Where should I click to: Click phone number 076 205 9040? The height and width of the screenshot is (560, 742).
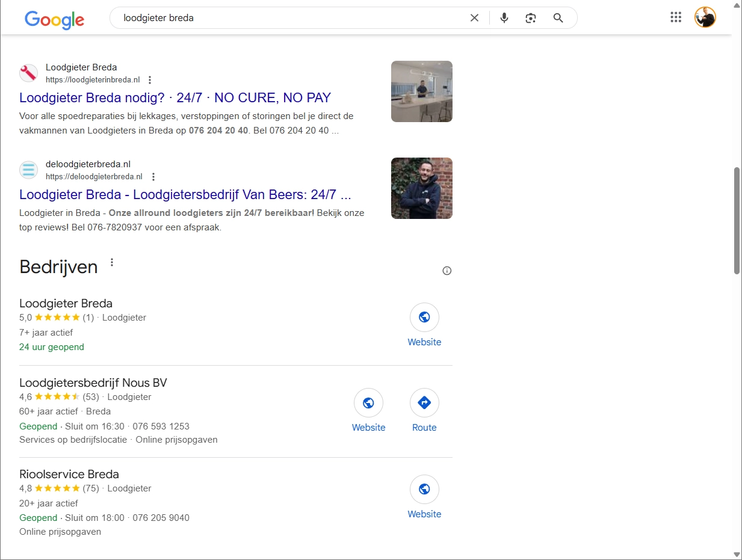(x=161, y=518)
